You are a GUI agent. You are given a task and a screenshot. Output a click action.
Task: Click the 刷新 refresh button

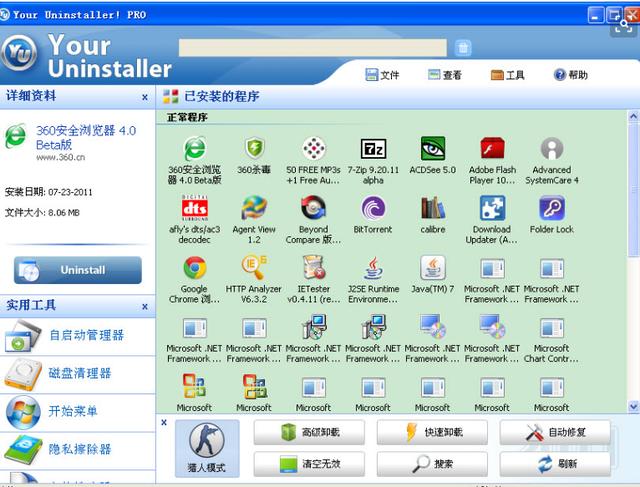click(556, 464)
